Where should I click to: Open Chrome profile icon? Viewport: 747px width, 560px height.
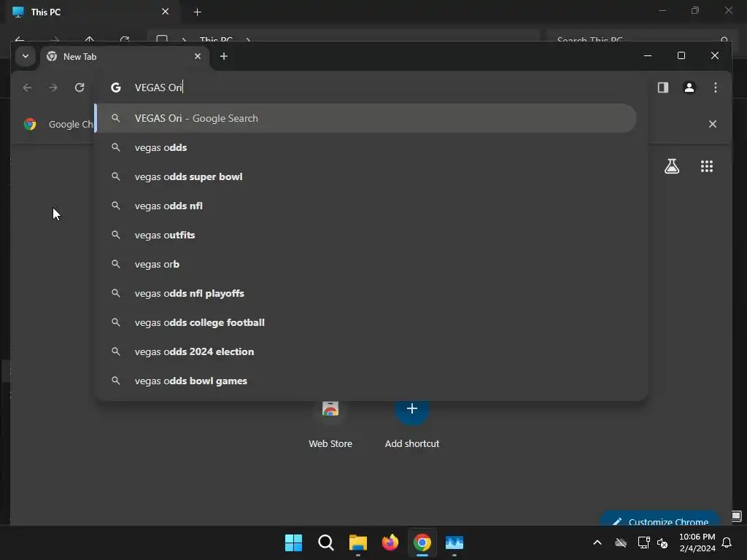point(689,87)
